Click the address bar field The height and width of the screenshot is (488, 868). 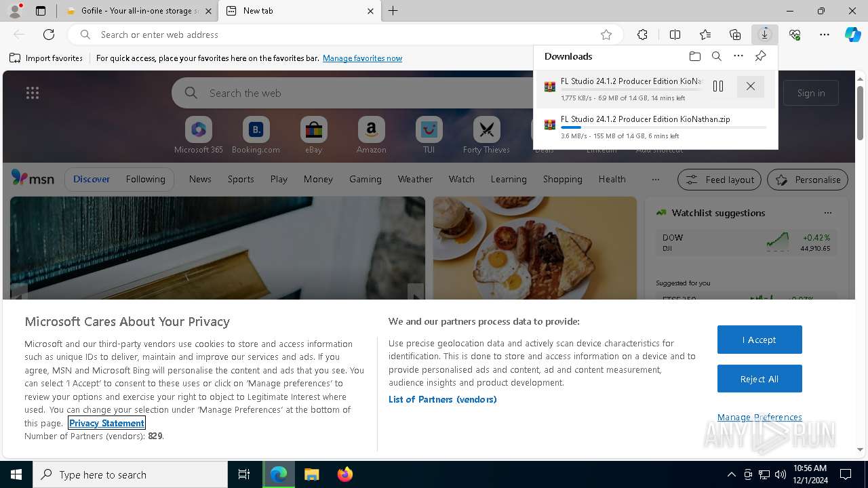(x=346, y=35)
